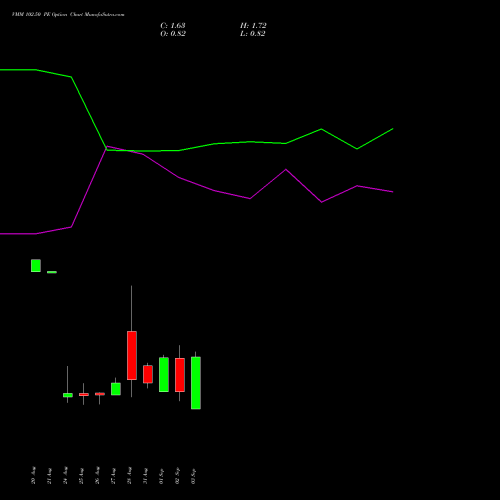Screen dimensions: 500x500
Task: Select the "27 Aug" date label
Action: pos(113,475)
